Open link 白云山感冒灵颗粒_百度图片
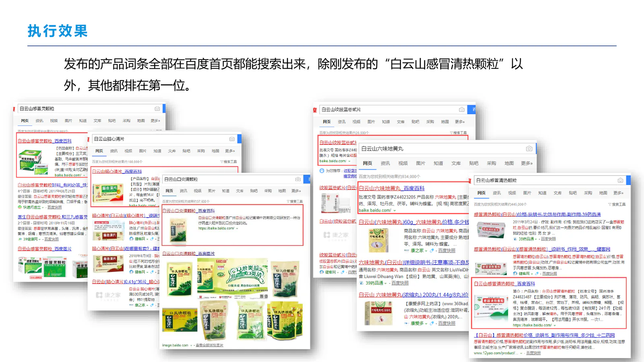 click(x=45, y=249)
